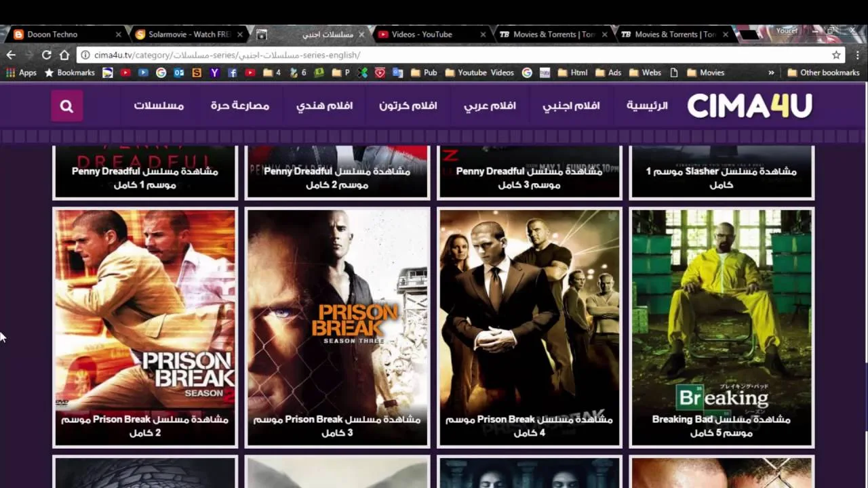Select the افلام هندي menu item

point(324,106)
